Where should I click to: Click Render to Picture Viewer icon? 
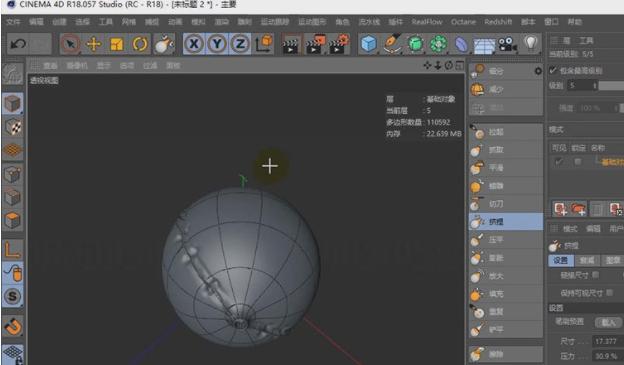[x=315, y=43]
